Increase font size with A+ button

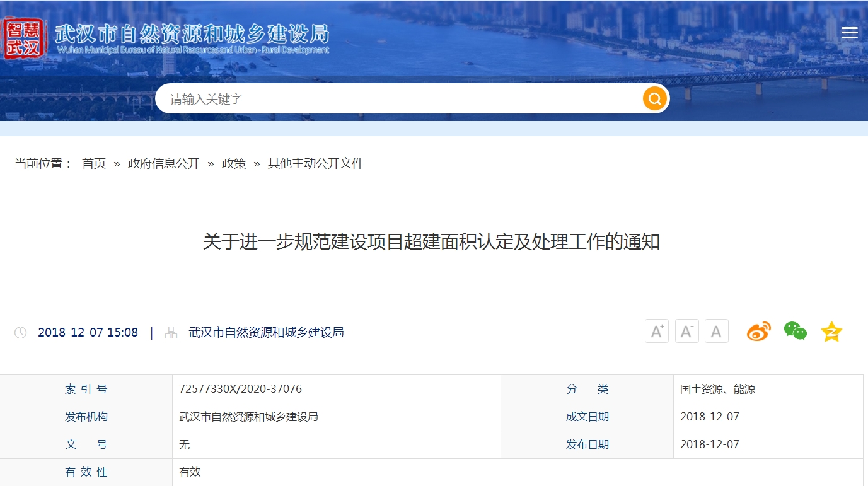pos(657,331)
